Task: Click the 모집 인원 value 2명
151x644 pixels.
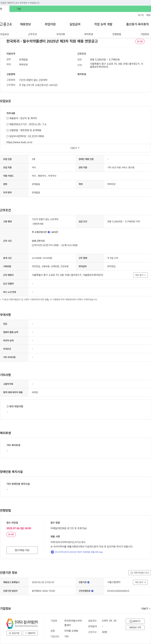Action: (x=34, y=159)
